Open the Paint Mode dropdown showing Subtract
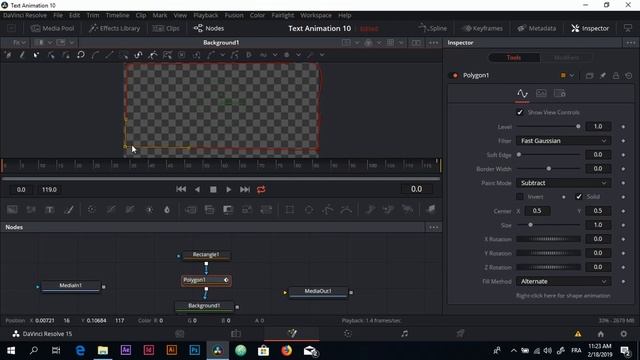 [x=563, y=183]
